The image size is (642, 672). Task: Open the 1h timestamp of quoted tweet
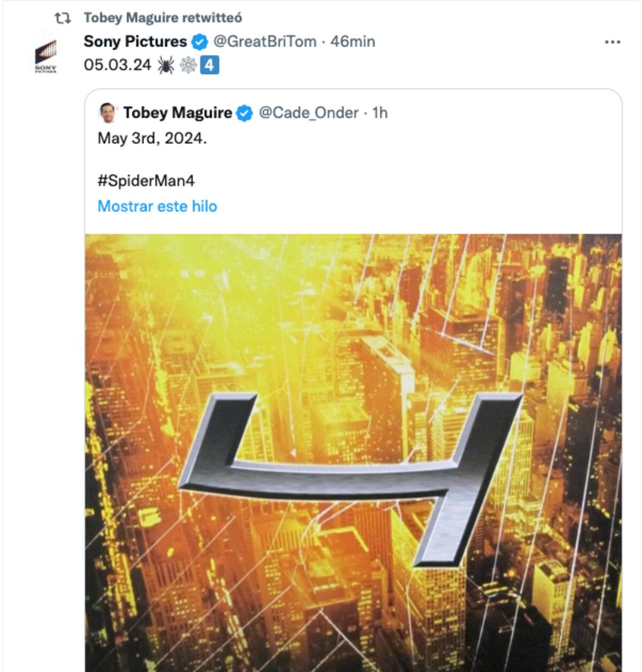380,113
